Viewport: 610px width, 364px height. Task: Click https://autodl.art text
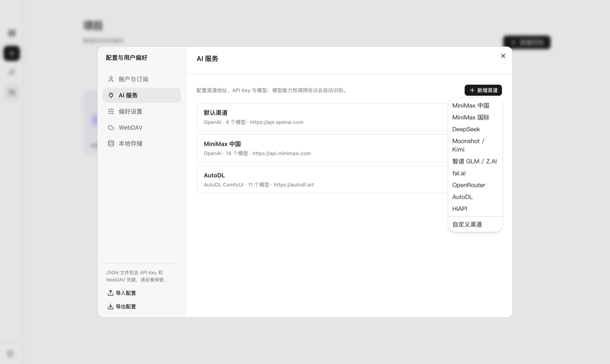[294, 185]
